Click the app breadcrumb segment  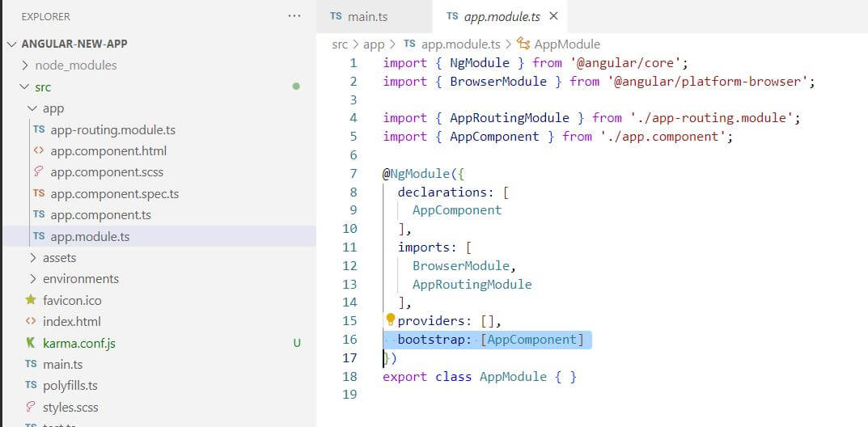pyautogui.click(x=374, y=44)
